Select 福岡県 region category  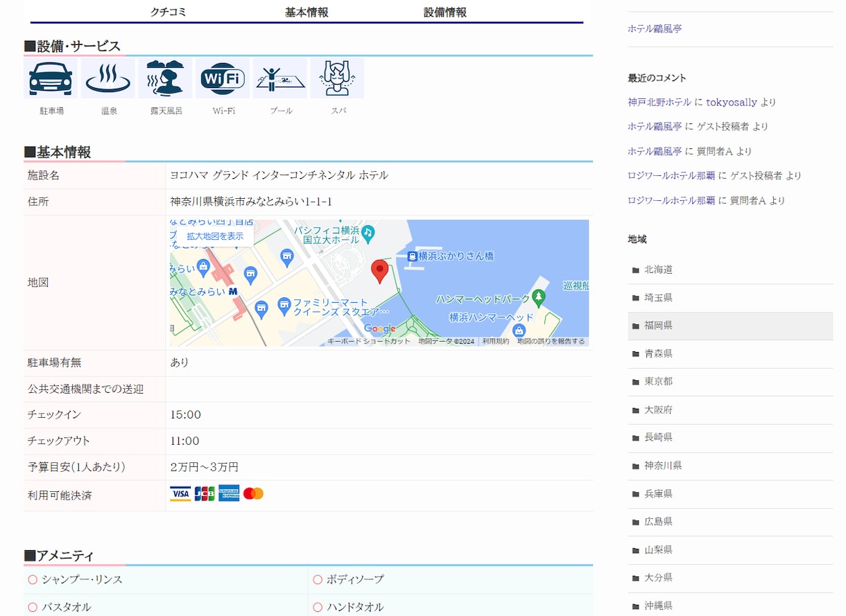[x=658, y=326]
